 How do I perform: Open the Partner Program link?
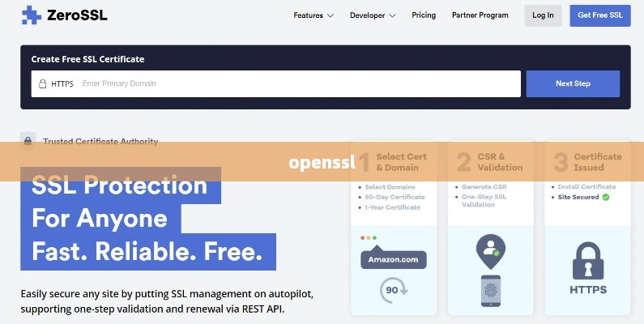[480, 15]
